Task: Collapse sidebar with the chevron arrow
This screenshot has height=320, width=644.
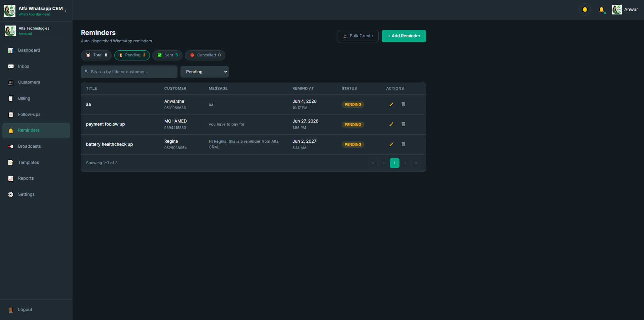Action: coord(66,11)
